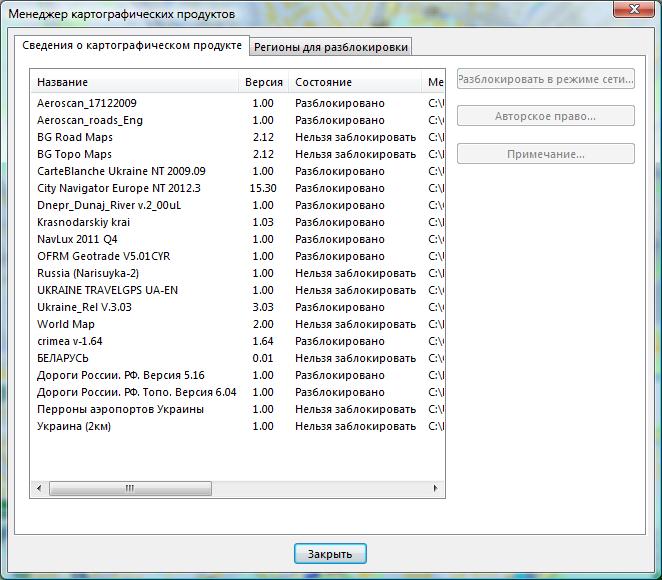This screenshot has width=662, height=580.
Task: Select the Украина (2км) row
Action: [x=72, y=426]
